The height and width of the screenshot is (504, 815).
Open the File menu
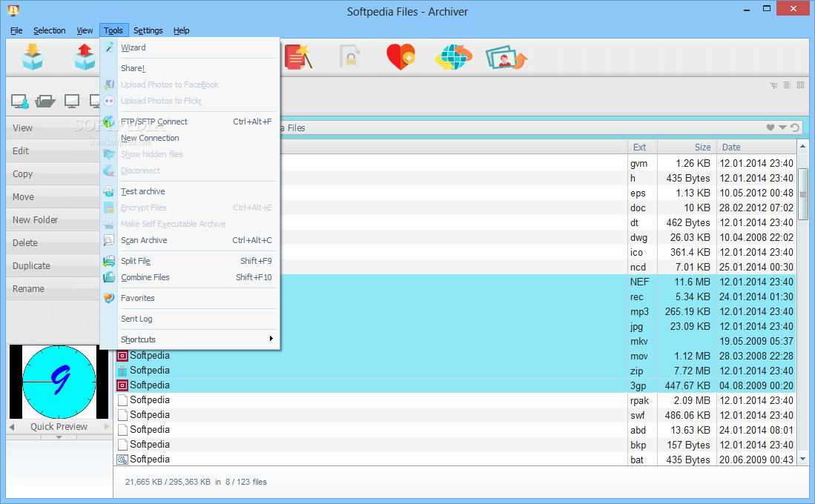point(16,30)
